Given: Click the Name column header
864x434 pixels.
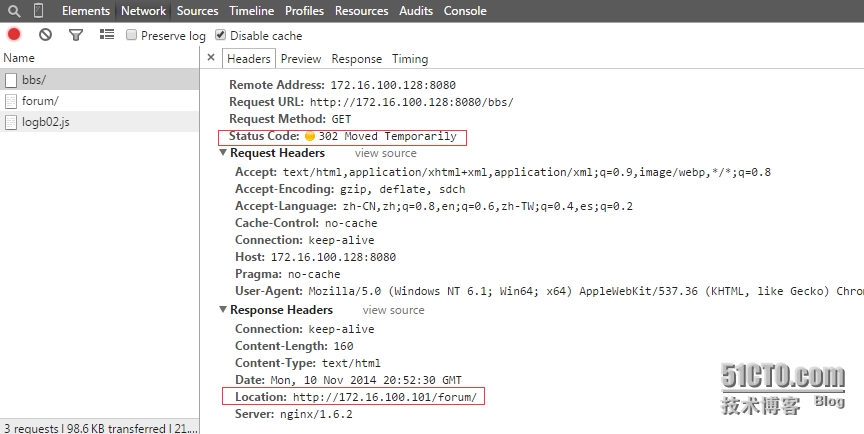Looking at the screenshot, I should click(99, 58).
